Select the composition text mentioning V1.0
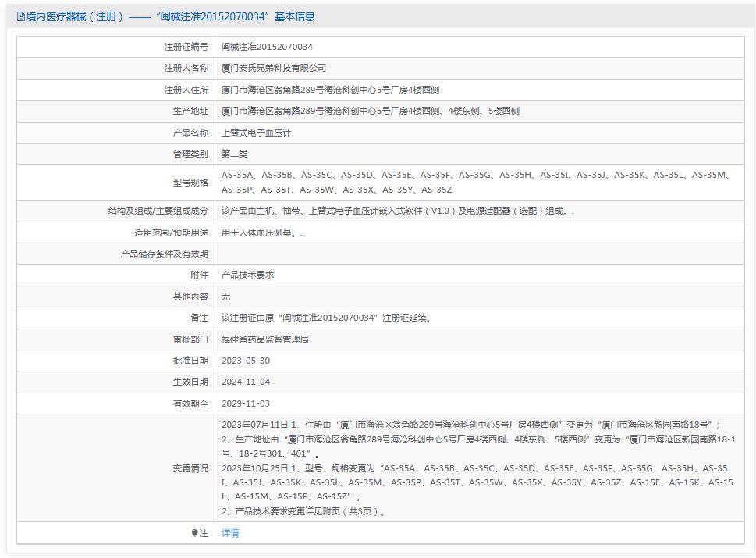 click(x=398, y=211)
